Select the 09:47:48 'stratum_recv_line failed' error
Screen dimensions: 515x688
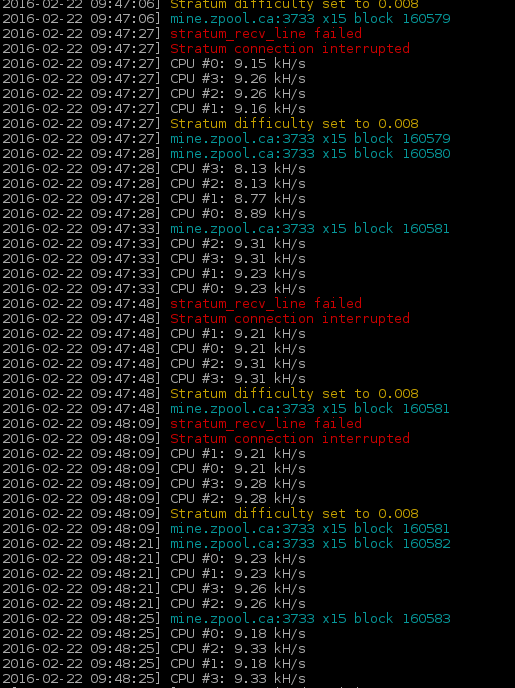[266, 304]
